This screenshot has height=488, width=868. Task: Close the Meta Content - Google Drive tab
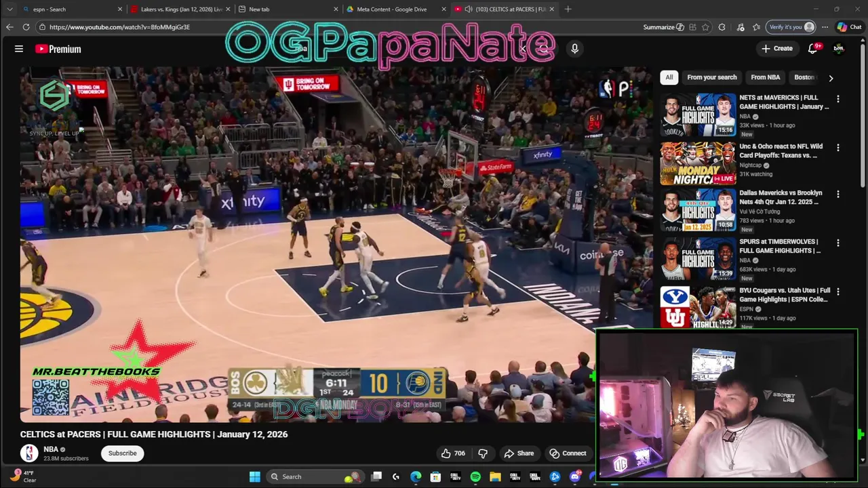pos(444,9)
